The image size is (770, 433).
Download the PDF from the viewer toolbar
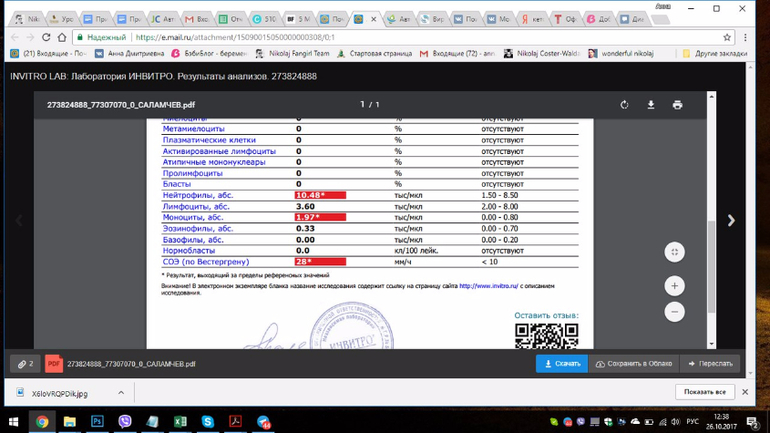click(x=651, y=105)
